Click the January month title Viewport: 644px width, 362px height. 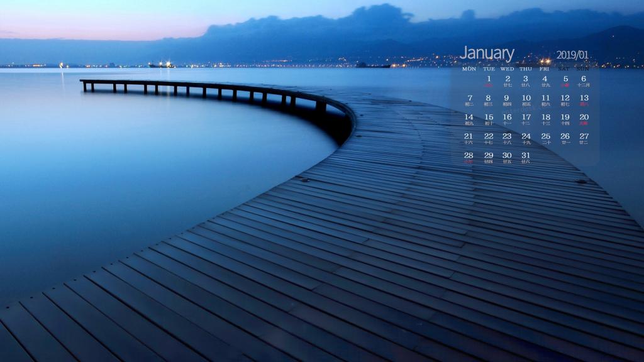tap(487, 53)
